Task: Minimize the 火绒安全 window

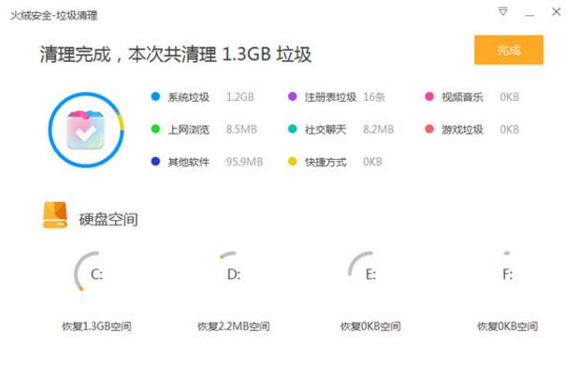Action: tap(530, 12)
